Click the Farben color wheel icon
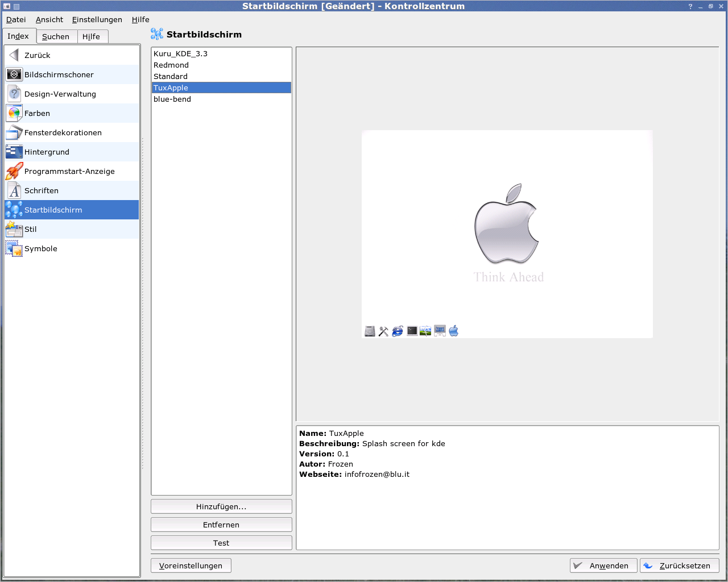This screenshot has height=582, width=728. pyautogui.click(x=14, y=113)
